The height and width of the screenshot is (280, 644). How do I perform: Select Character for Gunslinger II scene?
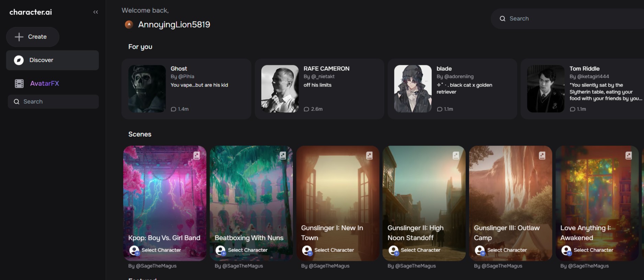coord(415,250)
